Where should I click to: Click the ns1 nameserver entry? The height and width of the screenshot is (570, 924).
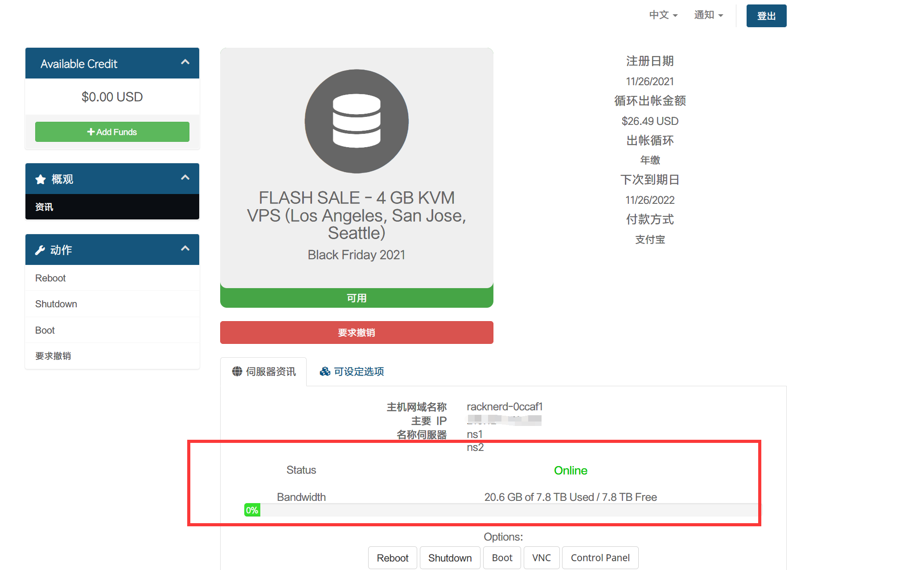[x=475, y=434]
